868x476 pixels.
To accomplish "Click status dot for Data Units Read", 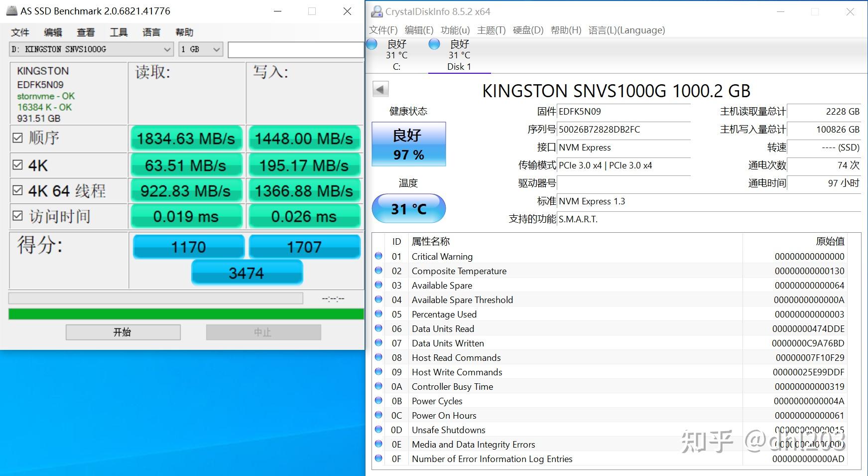I will (378, 328).
